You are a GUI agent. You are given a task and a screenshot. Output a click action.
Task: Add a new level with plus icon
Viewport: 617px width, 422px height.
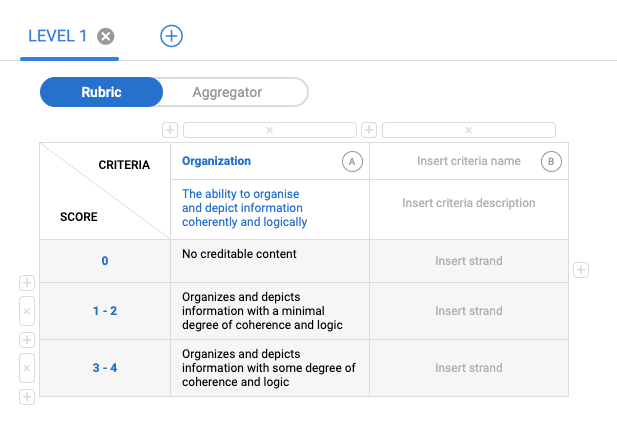tap(172, 36)
